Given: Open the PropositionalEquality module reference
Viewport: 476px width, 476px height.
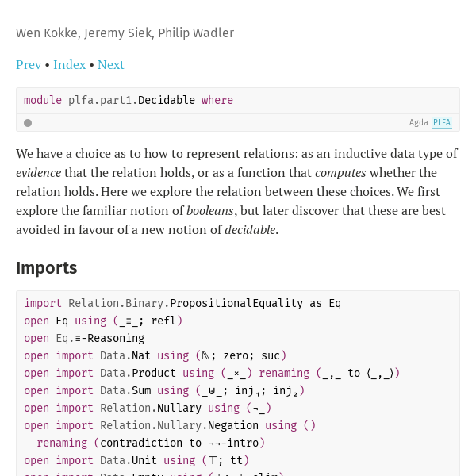Looking at the screenshot, I should pyautogui.click(x=236, y=303).
